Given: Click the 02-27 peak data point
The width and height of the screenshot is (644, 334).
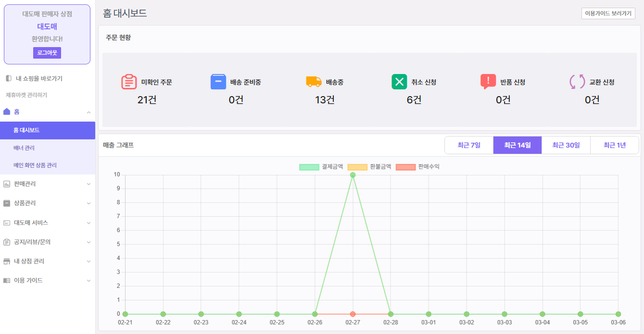Looking at the screenshot, I should pyautogui.click(x=353, y=175).
